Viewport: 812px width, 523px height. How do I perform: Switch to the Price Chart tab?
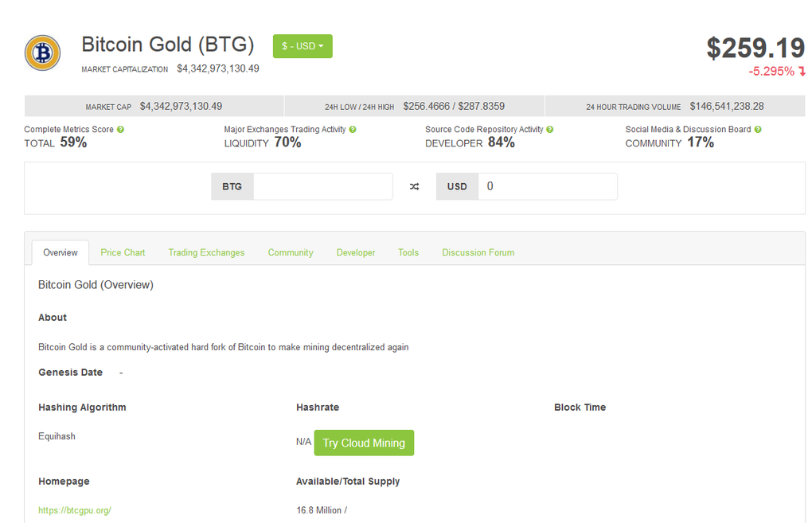point(122,252)
